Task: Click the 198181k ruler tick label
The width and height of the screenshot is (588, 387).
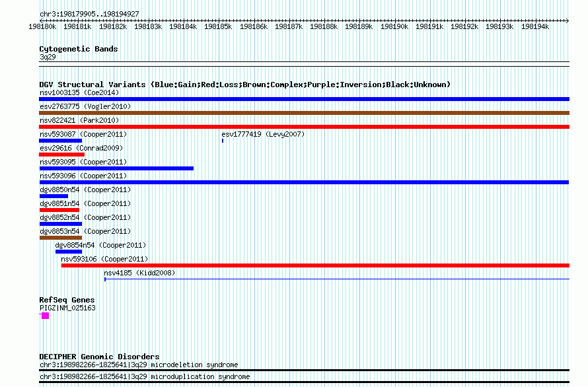Action: pyautogui.click(x=77, y=26)
